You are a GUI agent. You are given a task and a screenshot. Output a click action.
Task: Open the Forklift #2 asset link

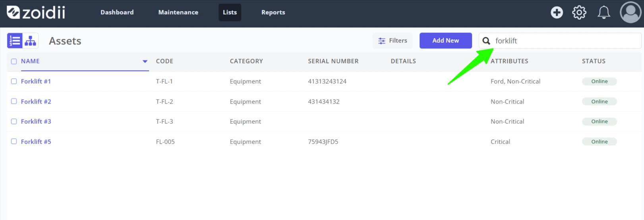tap(36, 101)
